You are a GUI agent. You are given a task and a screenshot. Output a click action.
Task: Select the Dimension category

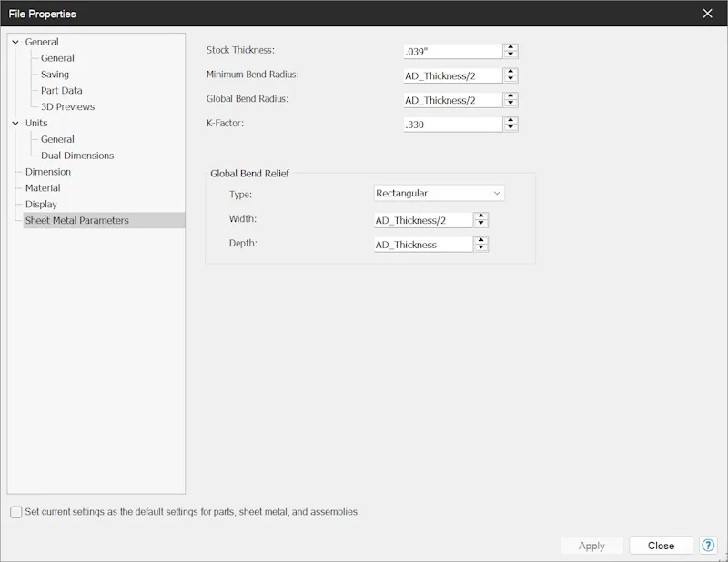click(48, 172)
